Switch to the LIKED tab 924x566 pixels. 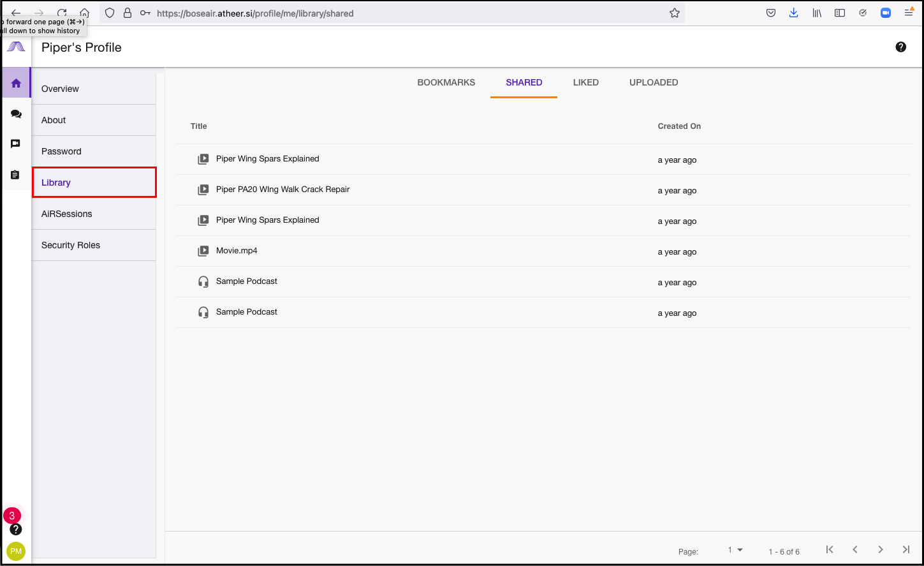[x=586, y=82]
